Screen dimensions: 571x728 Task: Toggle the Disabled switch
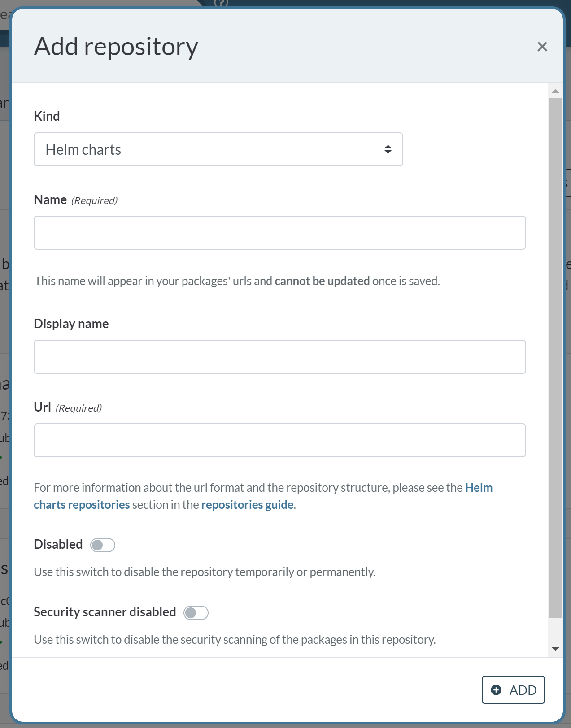click(x=103, y=545)
